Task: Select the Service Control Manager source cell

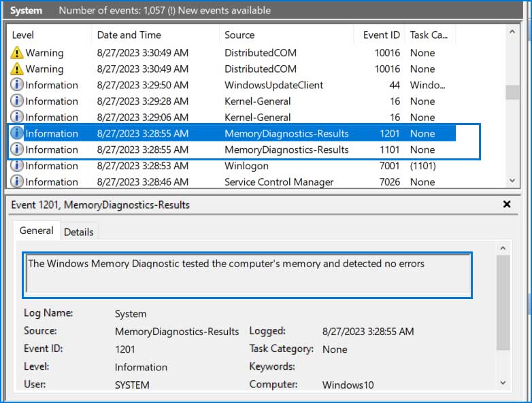Action: [279, 182]
